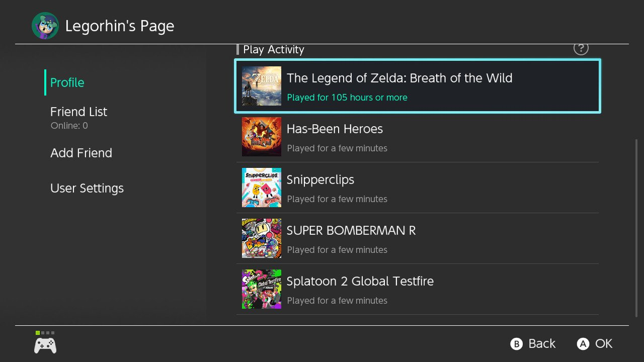The width and height of the screenshot is (644, 362).
Task: Open the Profile menu item
Action: tap(67, 82)
